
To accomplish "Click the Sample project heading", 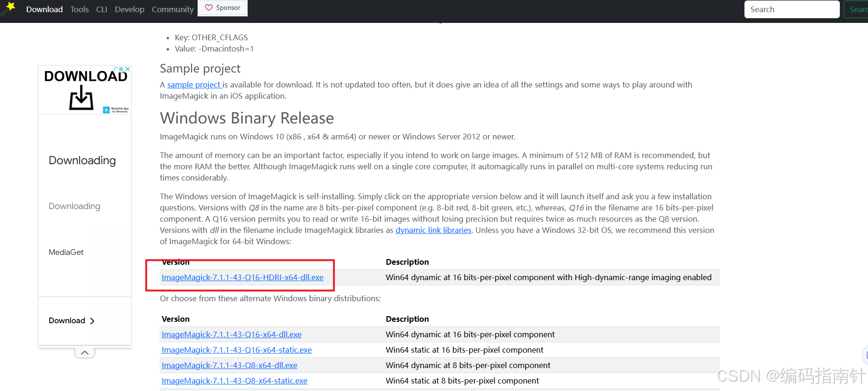I will (x=200, y=69).
